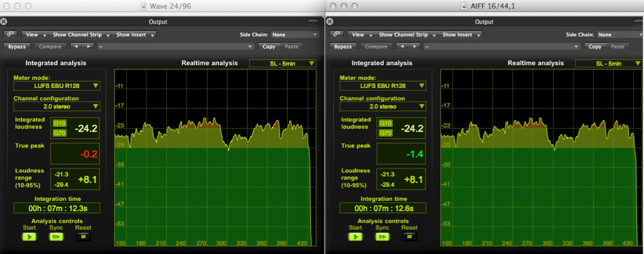This screenshot has height=254, width=644.
Task: Click Paste button in Wave 24/96 window
Action: tap(292, 47)
